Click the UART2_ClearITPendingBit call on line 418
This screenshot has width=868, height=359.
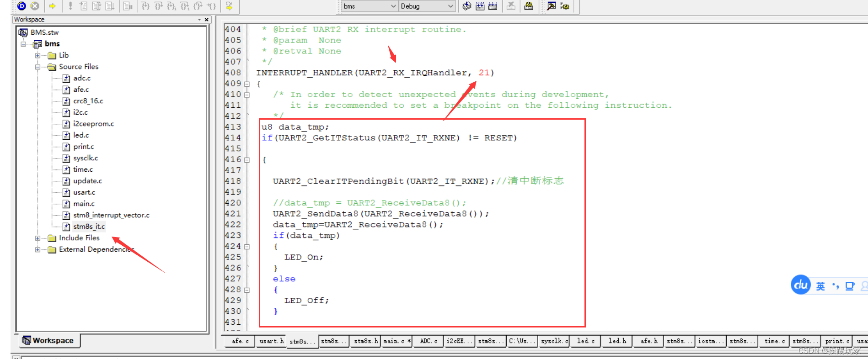pyautogui.click(x=384, y=181)
